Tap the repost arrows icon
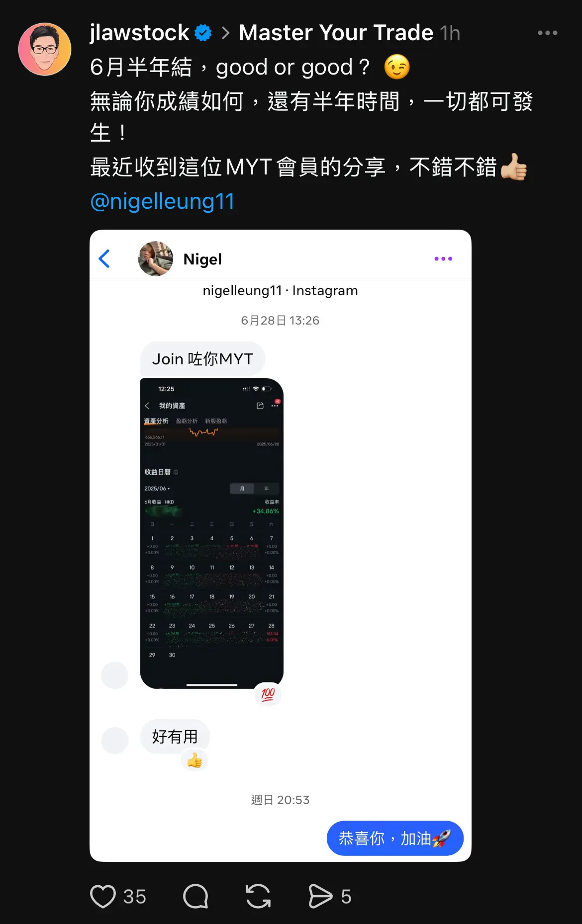 tap(258, 896)
